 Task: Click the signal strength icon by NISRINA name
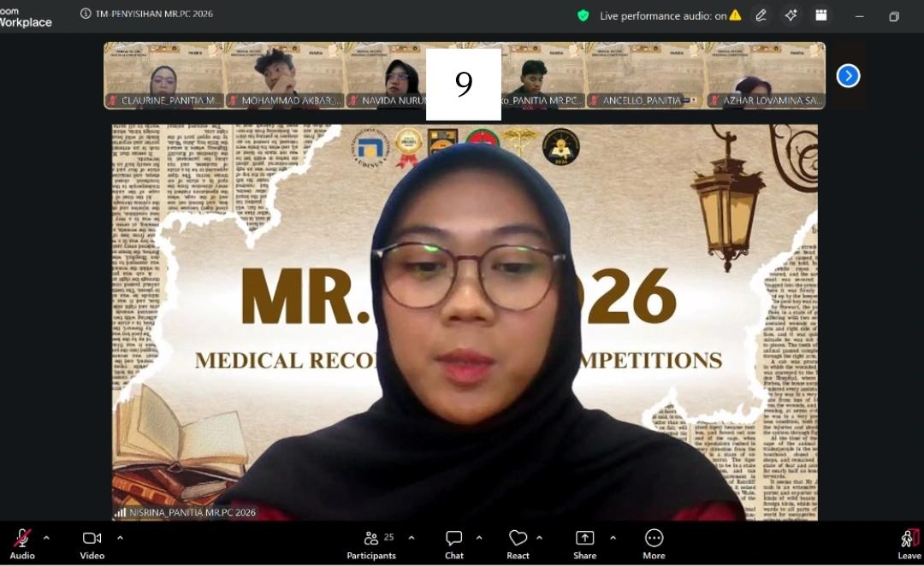[x=121, y=512]
